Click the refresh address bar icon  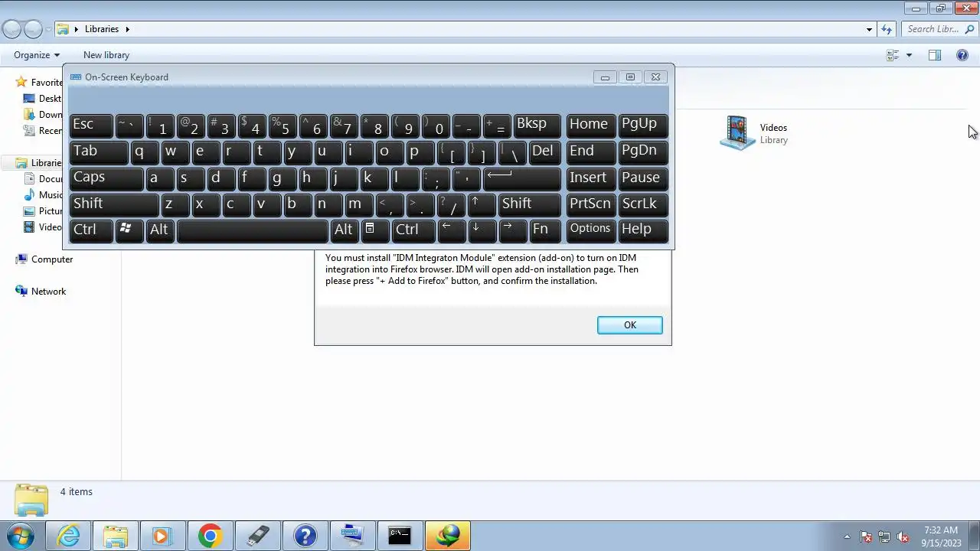[887, 29]
